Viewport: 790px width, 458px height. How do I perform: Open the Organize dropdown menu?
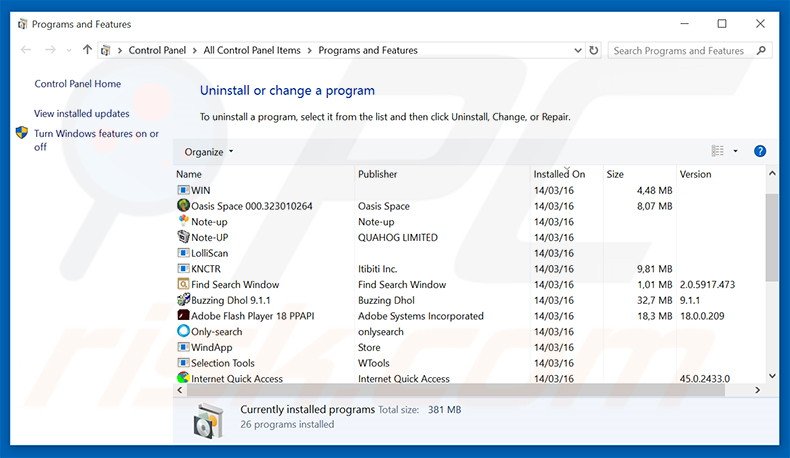click(x=209, y=152)
